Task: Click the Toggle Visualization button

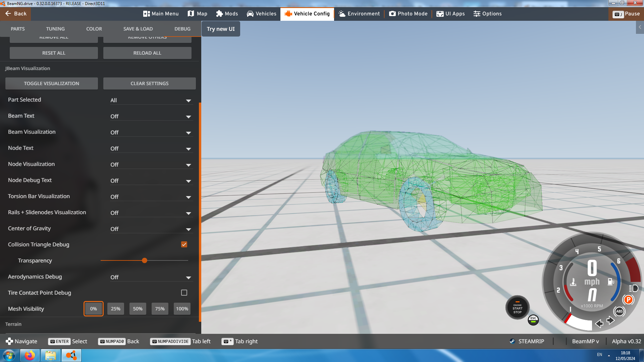Action: click(51, 83)
